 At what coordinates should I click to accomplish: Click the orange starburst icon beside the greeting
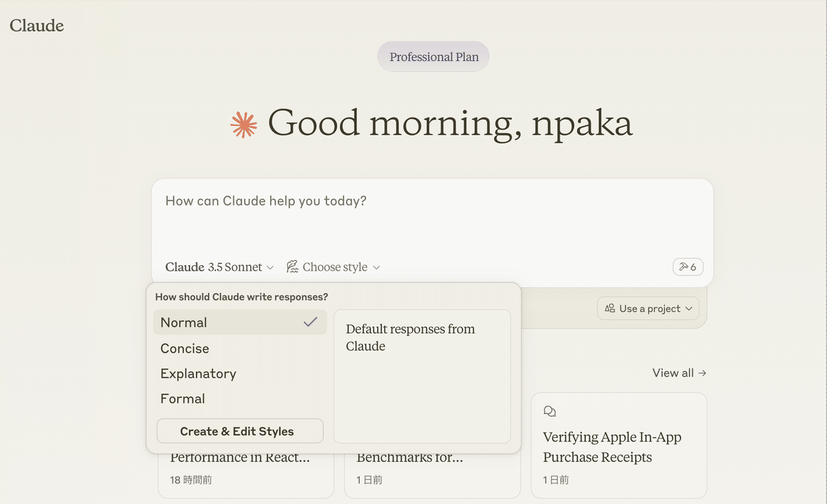(243, 125)
